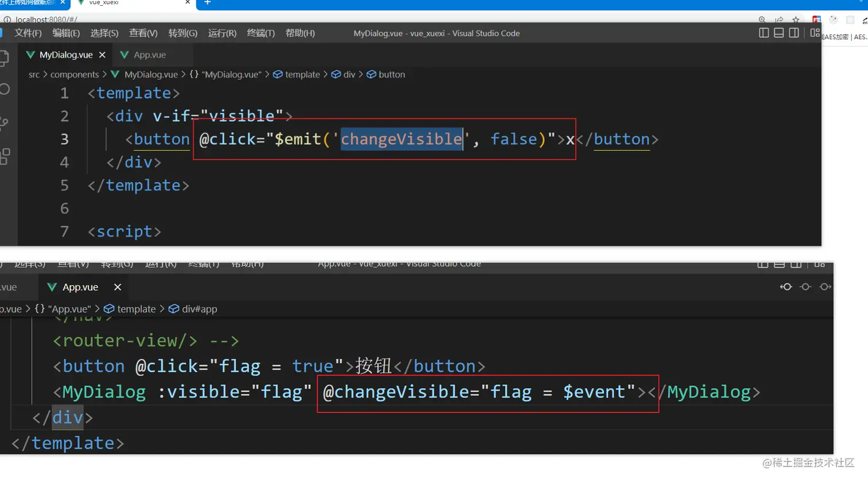
Task: Expand div#app breadcrumb
Action: point(193,309)
